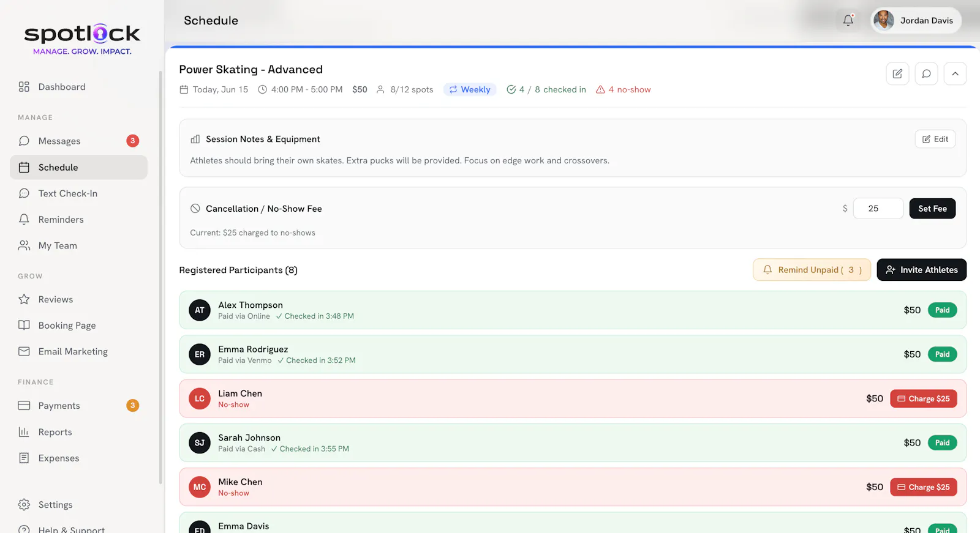Click 'Registered Participants (8)' heading
This screenshot has width=980, height=533.
[x=238, y=270]
